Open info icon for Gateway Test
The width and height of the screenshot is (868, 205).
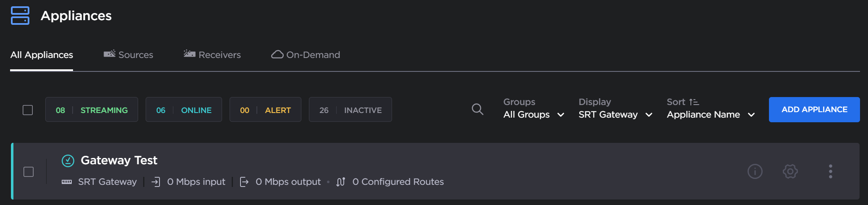click(755, 171)
